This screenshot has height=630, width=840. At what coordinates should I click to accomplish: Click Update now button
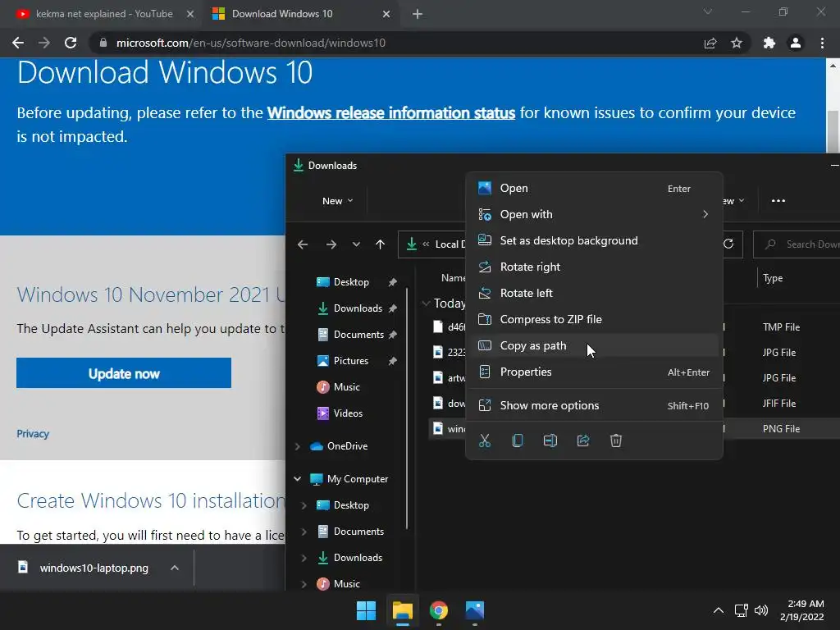124,373
